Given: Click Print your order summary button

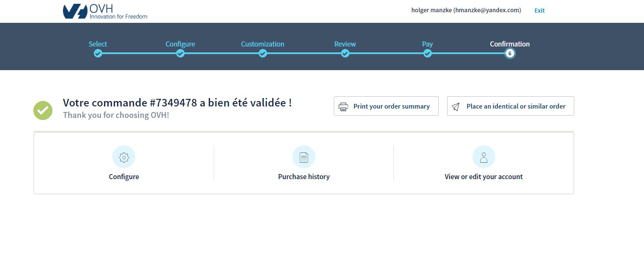Looking at the screenshot, I should tap(386, 106).
